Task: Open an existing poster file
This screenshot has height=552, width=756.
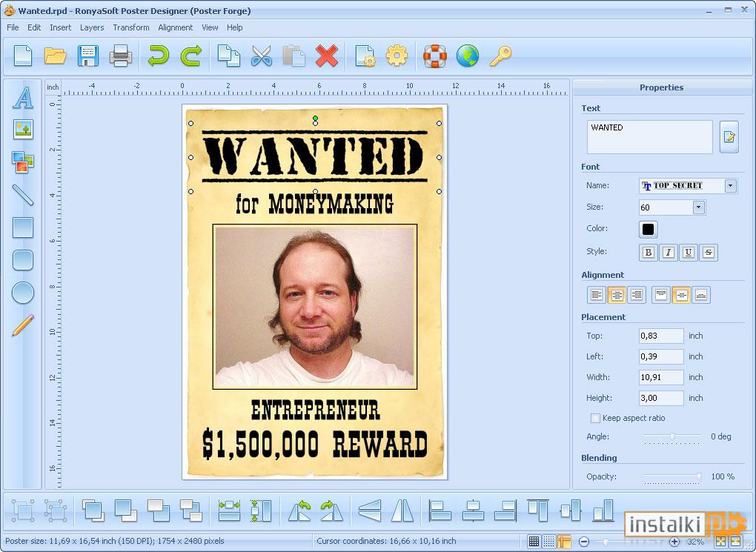Action: pyautogui.click(x=55, y=56)
